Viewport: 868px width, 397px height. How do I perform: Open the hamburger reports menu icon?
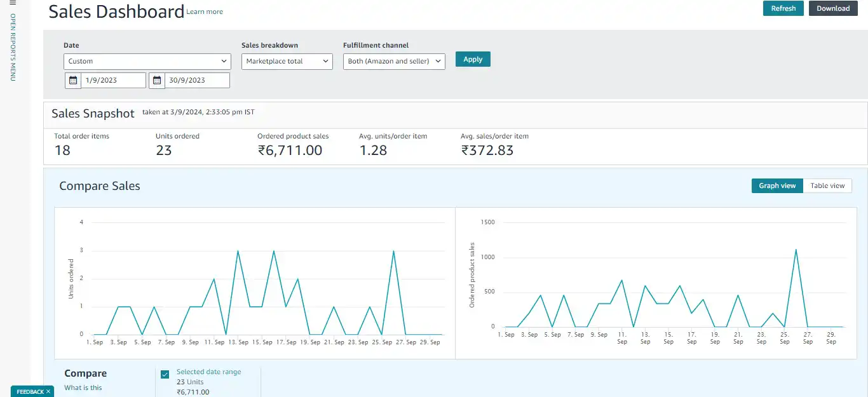[13, 3]
